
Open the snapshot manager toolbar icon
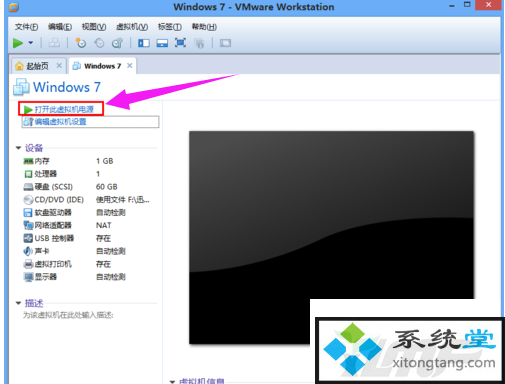click(117, 43)
